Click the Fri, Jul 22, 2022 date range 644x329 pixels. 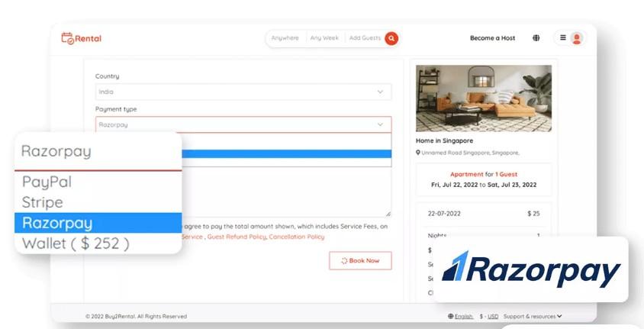tap(484, 185)
